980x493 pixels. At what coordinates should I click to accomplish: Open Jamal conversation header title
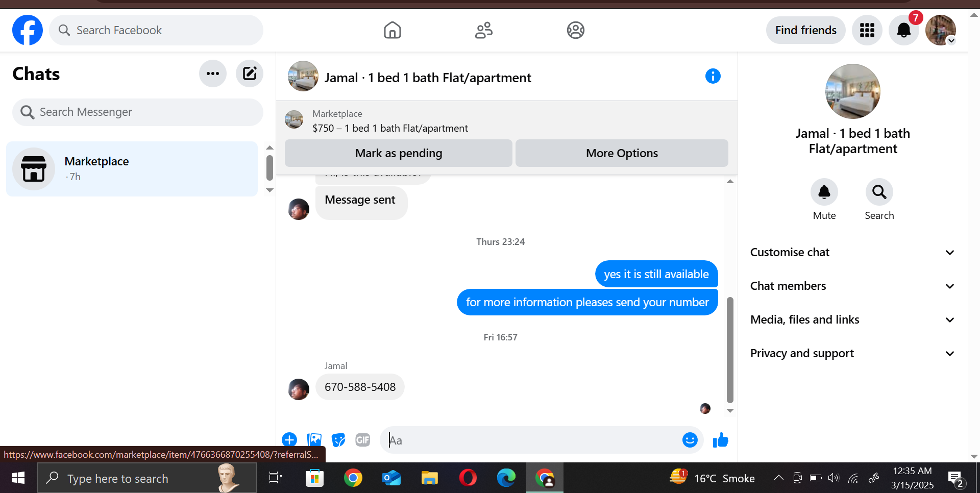(x=428, y=78)
